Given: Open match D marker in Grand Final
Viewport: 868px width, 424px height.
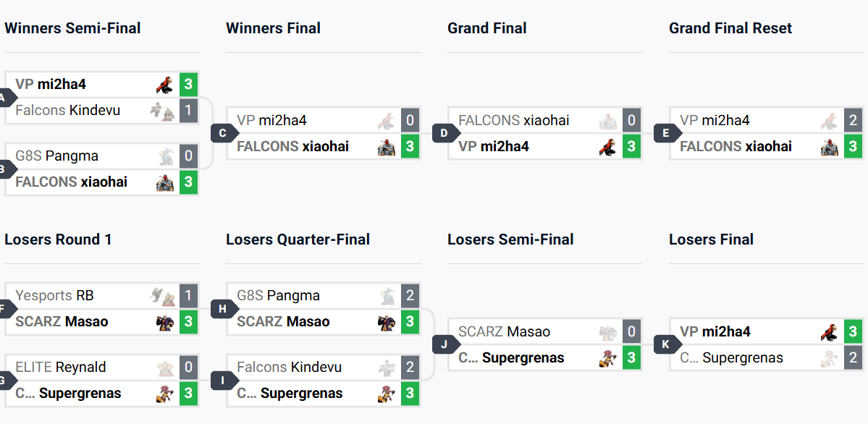Looking at the screenshot, I should click(x=446, y=133).
